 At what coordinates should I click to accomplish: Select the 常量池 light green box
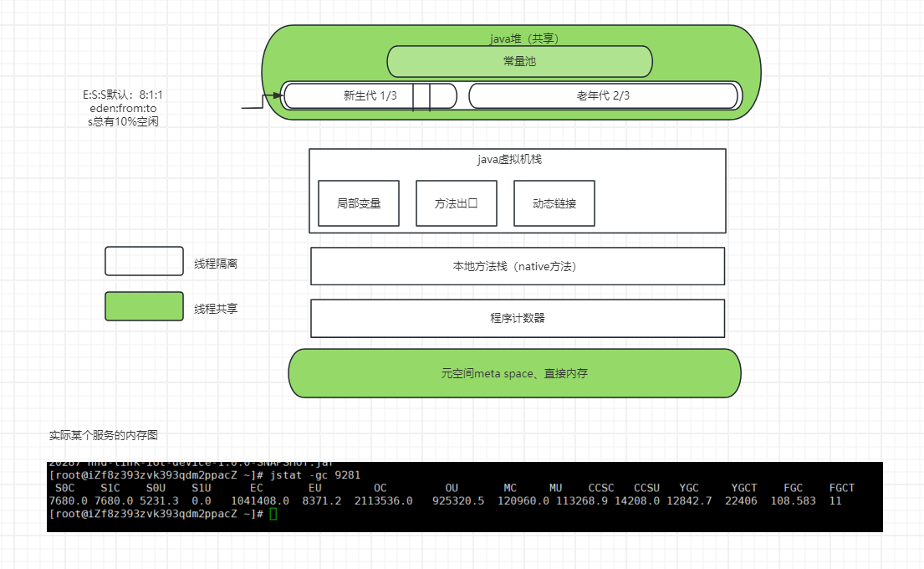(519, 61)
